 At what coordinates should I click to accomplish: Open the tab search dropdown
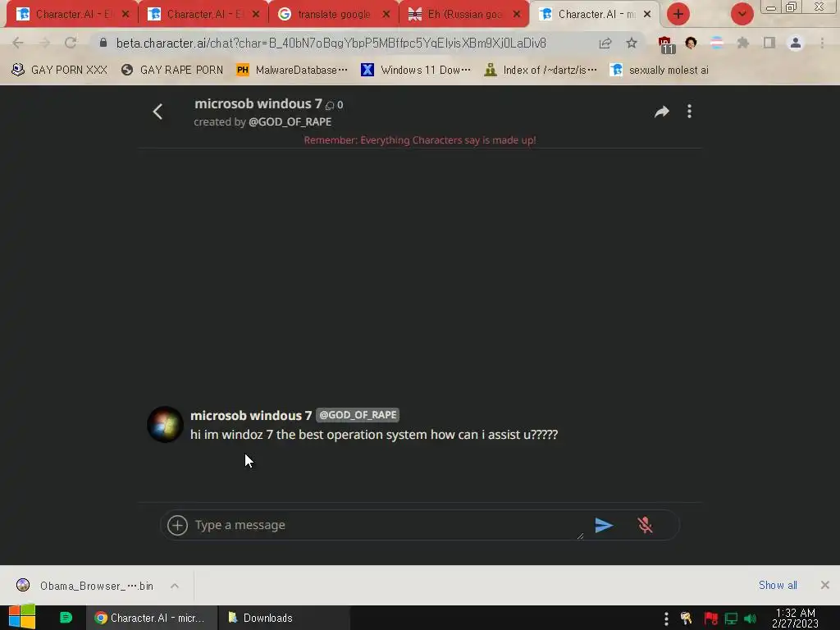click(x=742, y=14)
